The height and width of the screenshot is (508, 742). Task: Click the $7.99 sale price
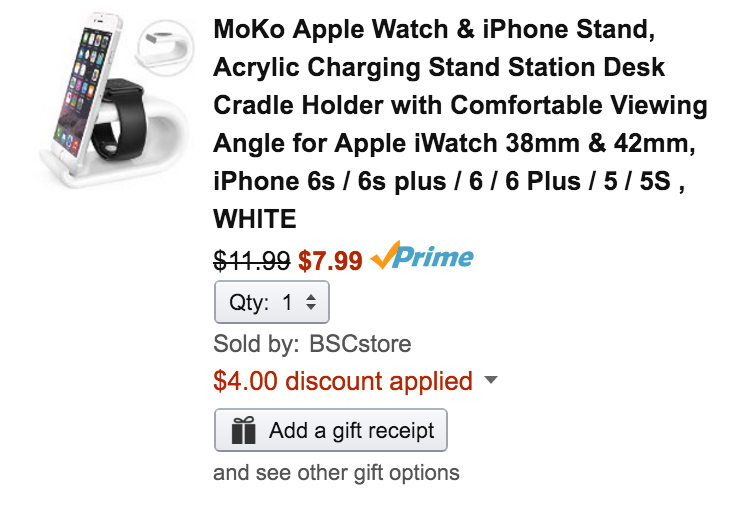click(x=330, y=260)
